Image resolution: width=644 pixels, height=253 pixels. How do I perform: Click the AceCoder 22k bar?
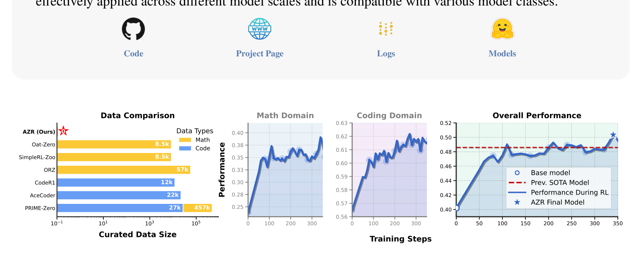coord(119,195)
